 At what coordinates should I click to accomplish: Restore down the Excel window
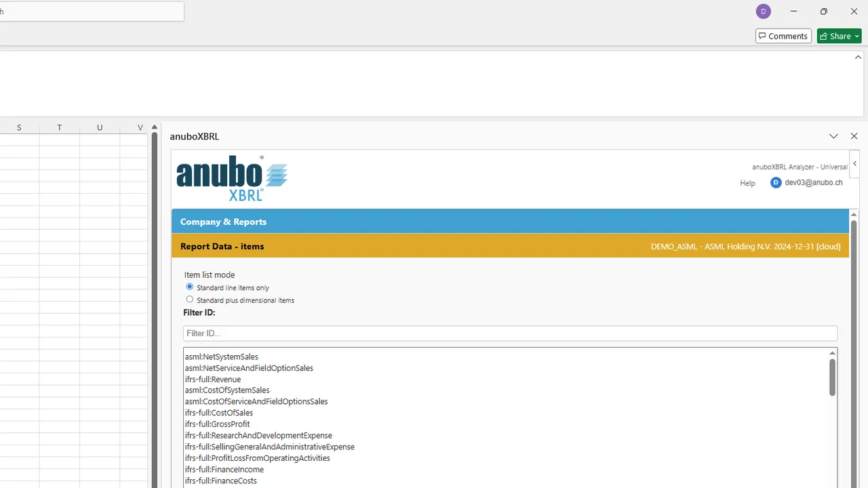pos(823,12)
